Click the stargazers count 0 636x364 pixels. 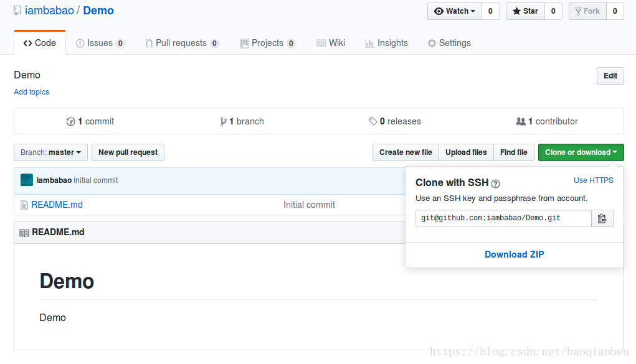click(553, 11)
